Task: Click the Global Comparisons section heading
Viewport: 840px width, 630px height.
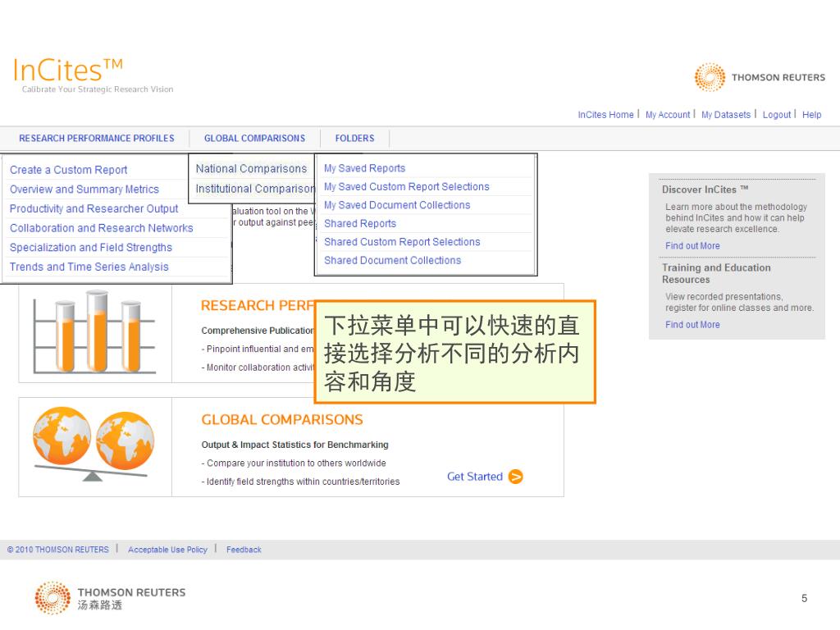Action: point(282,419)
